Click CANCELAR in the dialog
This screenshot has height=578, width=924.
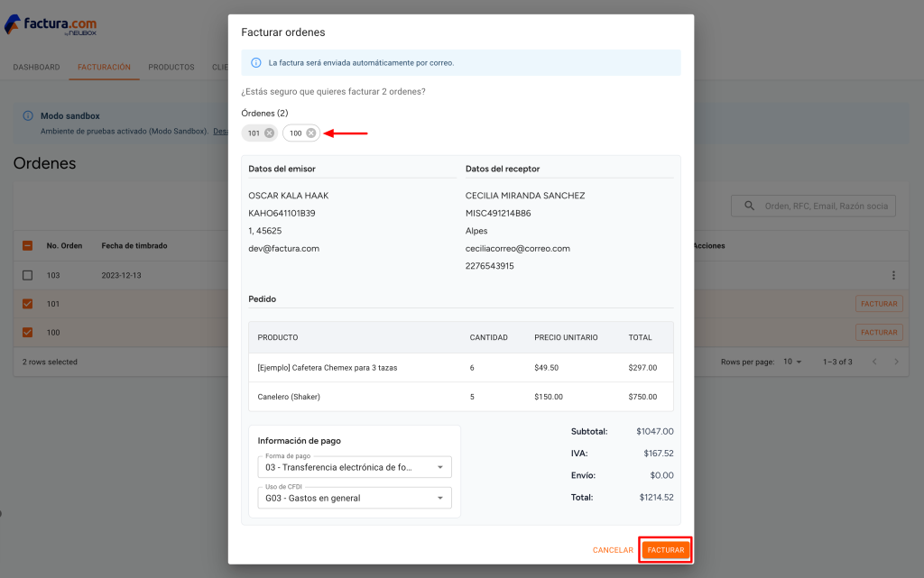click(x=613, y=550)
